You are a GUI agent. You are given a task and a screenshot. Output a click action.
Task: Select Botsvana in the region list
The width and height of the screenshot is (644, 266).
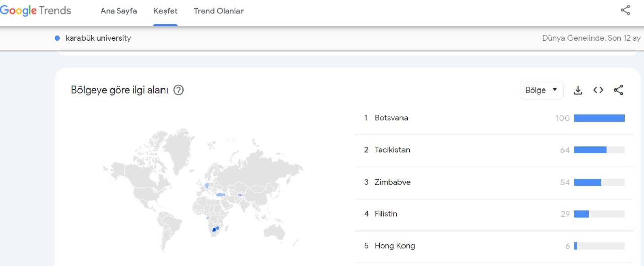pos(391,118)
